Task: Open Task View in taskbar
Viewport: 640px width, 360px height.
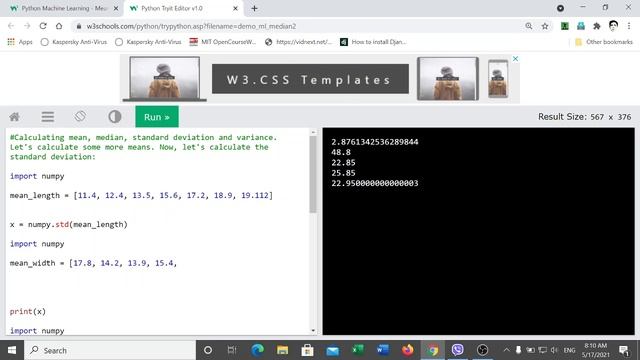Action: (232, 350)
